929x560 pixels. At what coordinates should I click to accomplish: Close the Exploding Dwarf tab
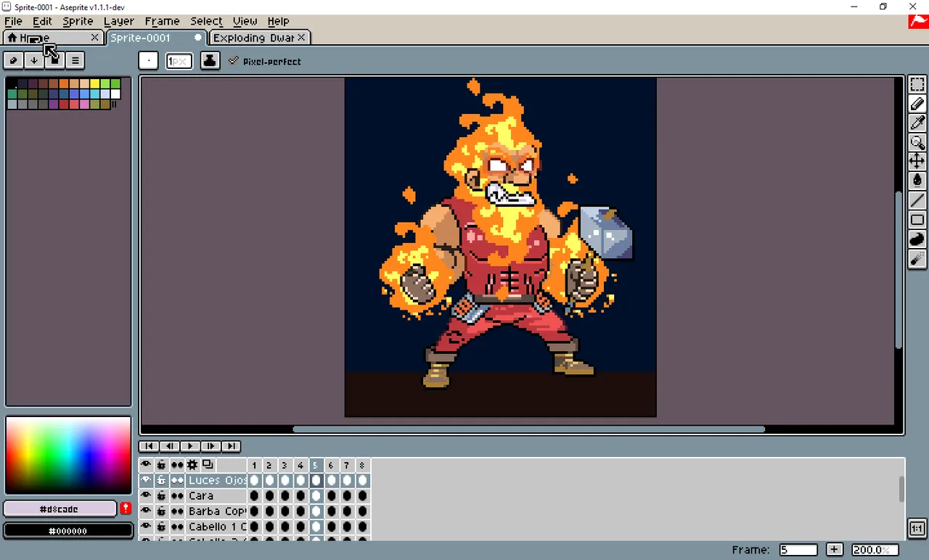click(302, 38)
